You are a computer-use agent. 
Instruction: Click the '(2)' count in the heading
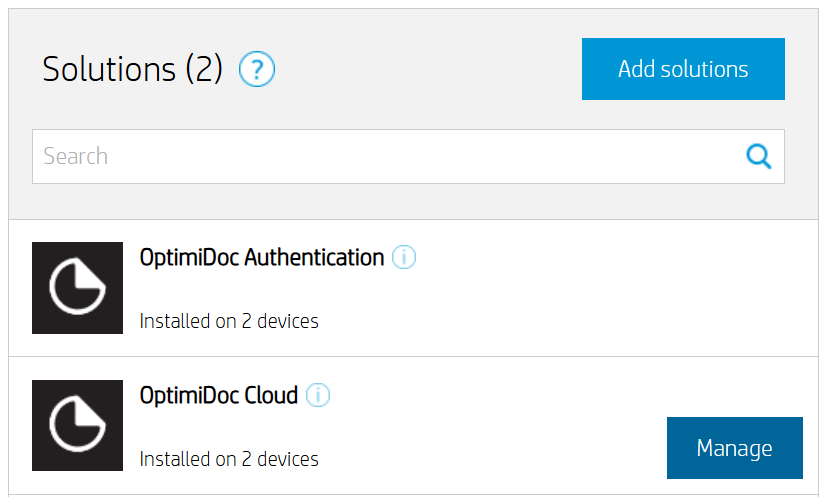pyautogui.click(x=204, y=70)
